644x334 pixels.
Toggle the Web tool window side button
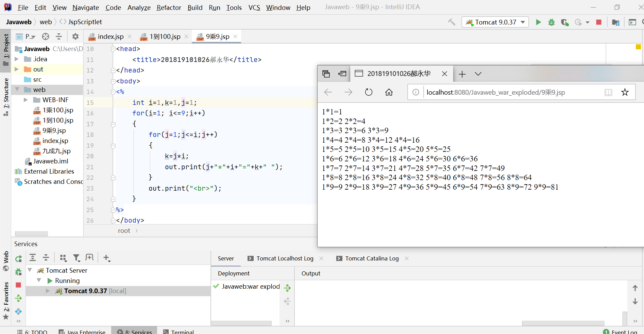6,261
